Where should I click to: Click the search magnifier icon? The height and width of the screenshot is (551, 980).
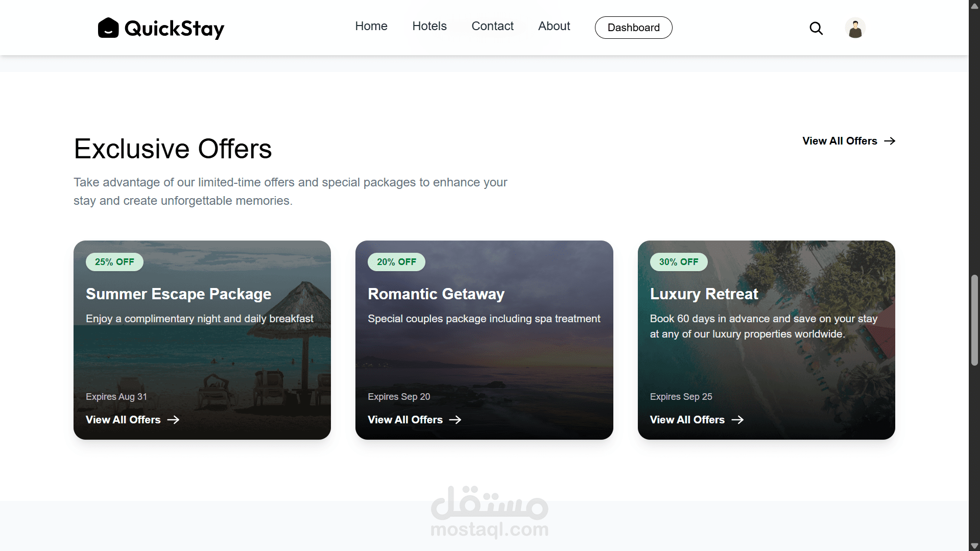tap(816, 28)
